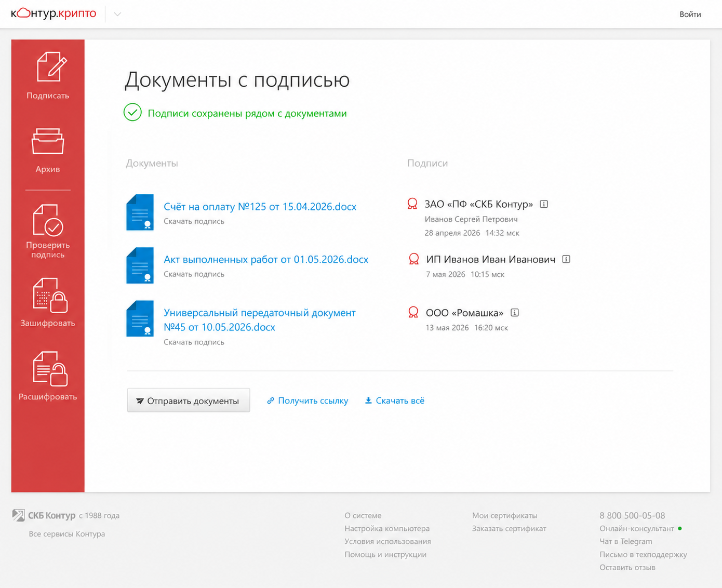This screenshot has height=588, width=722.
Task: Click Войти at the top right
Action: point(690,15)
